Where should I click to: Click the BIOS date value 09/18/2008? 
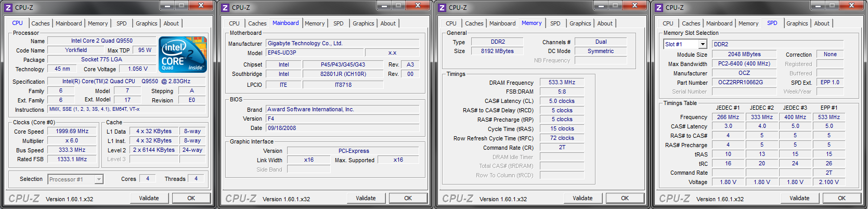coord(343,128)
